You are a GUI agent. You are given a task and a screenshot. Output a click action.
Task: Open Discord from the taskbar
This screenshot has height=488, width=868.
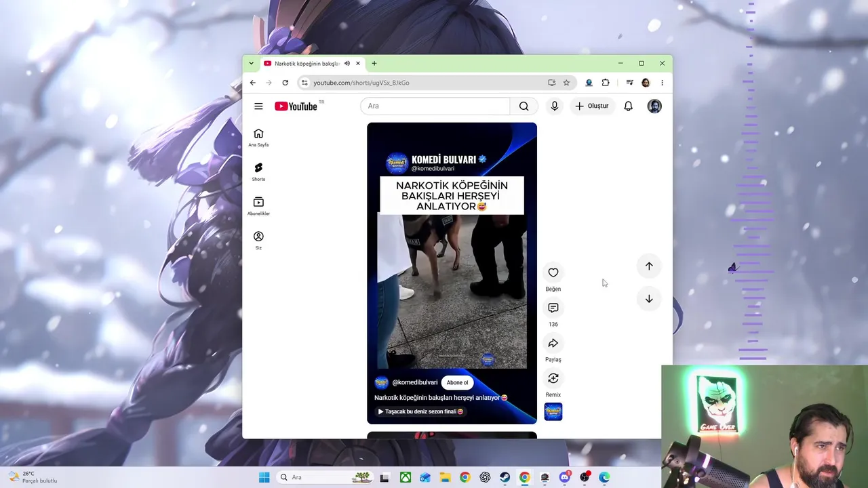pos(564,477)
